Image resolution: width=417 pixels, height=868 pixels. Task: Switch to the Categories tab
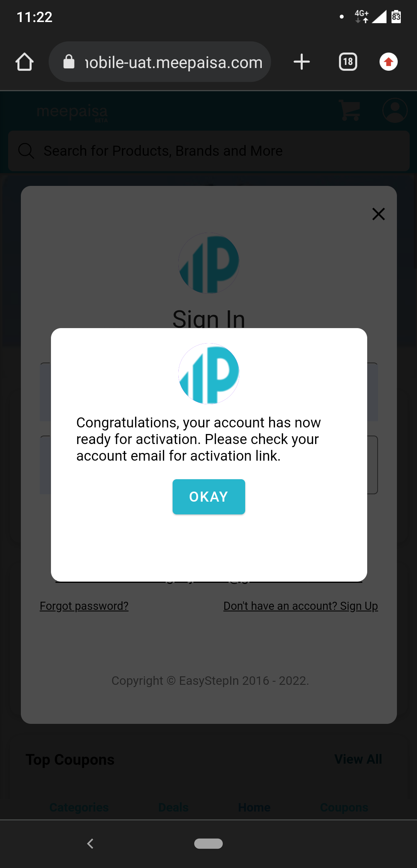(79, 807)
